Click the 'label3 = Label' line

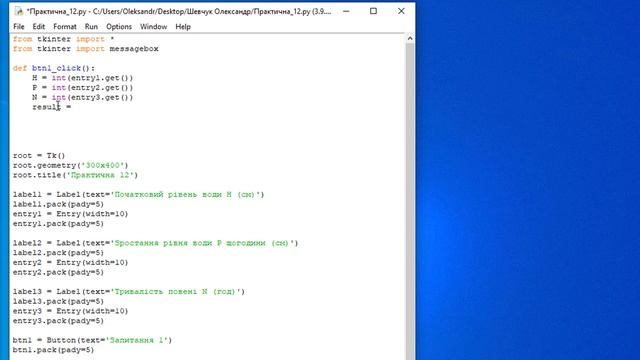[x=129, y=292]
